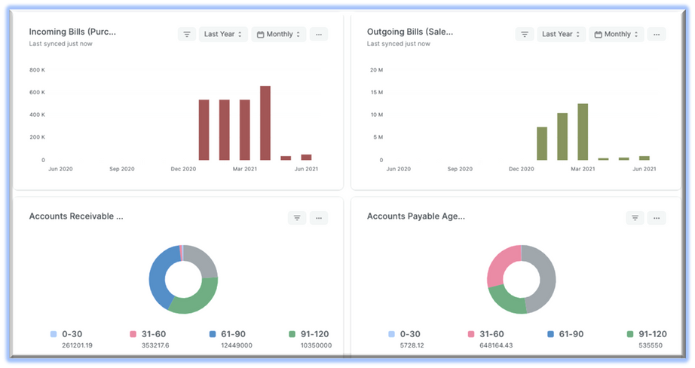Click value 10350000 under 91-120 receivable
The image size is (695, 368).
(x=316, y=345)
